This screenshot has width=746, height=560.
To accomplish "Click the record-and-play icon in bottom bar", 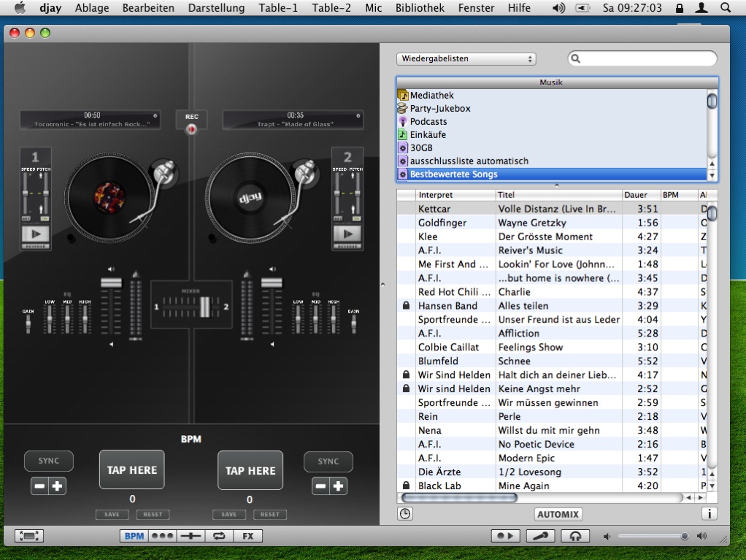I will click(x=505, y=536).
